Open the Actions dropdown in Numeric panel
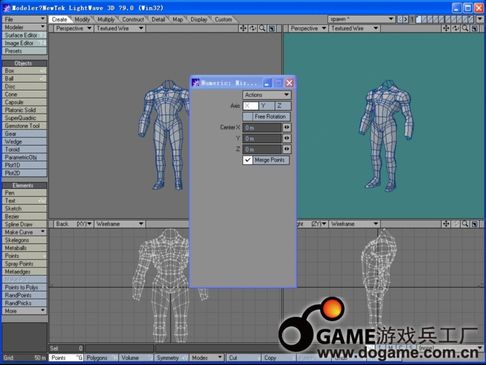 coord(266,95)
